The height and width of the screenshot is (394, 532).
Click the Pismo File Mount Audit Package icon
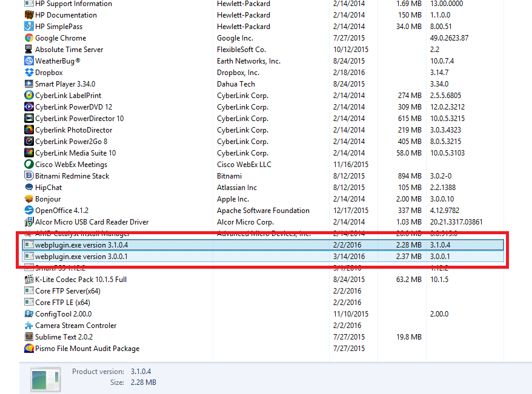(29, 348)
